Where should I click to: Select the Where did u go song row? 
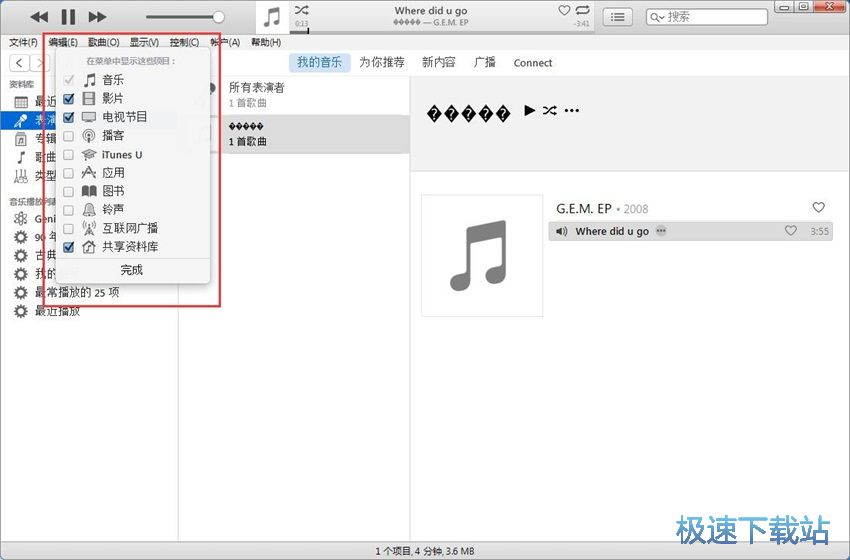click(691, 231)
